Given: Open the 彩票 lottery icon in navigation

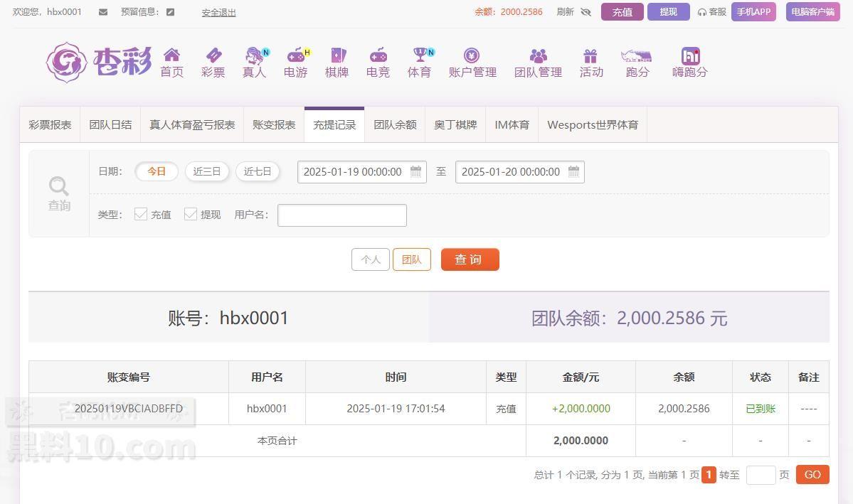Looking at the screenshot, I should 213,55.
